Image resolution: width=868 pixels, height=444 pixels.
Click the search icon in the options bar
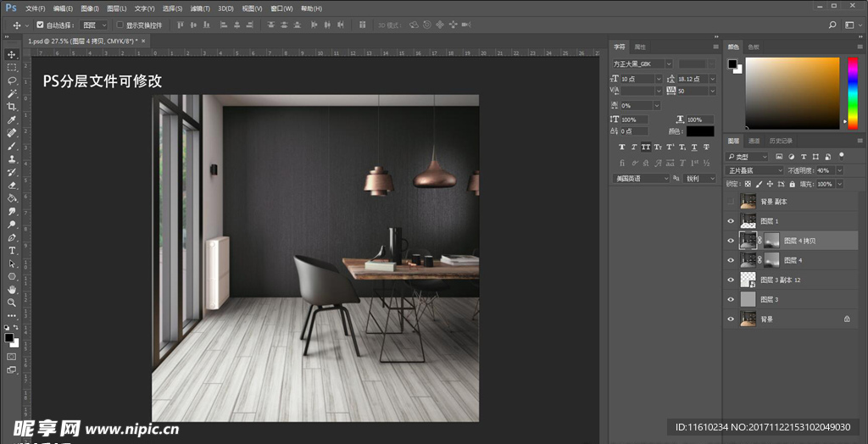(832, 25)
